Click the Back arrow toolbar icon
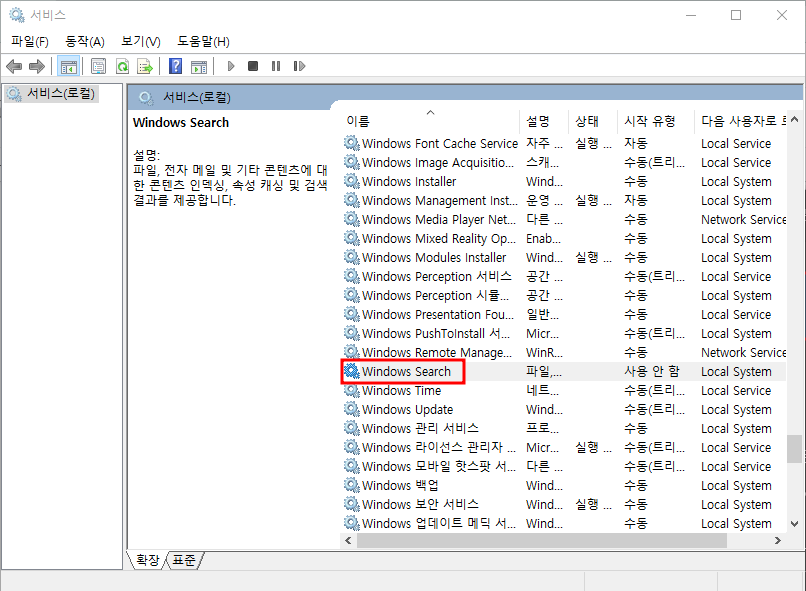The height and width of the screenshot is (591, 806). (14, 66)
